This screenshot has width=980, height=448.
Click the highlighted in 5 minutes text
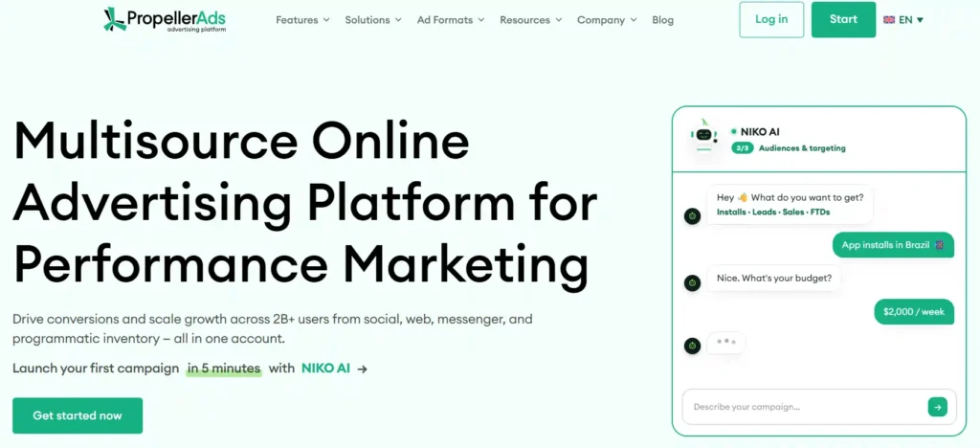[x=224, y=369]
